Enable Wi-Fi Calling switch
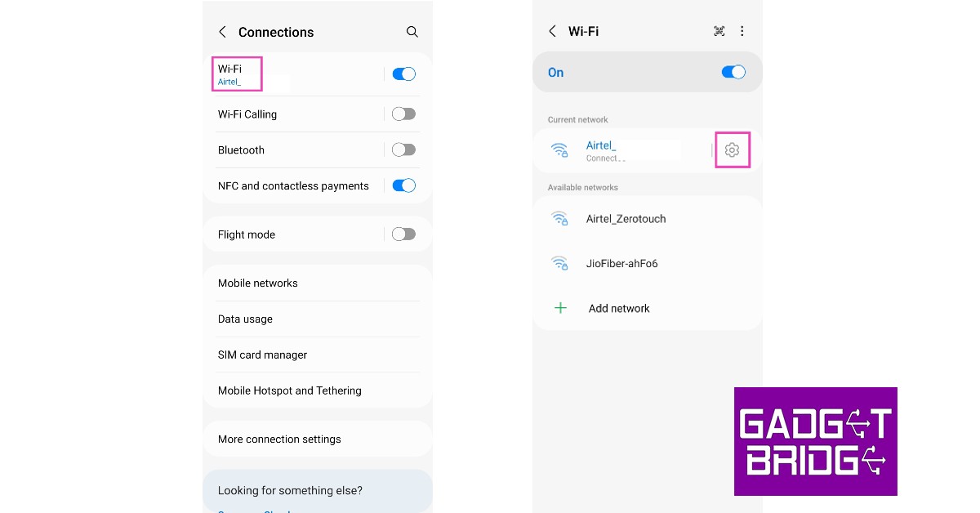Viewport: 980px width, 513px height. [403, 114]
